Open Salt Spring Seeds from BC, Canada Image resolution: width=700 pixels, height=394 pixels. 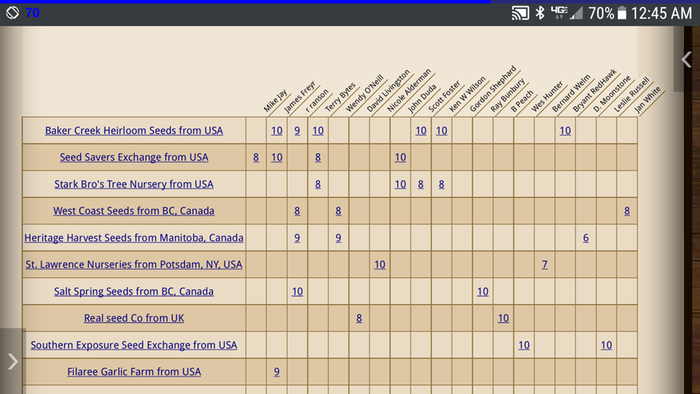coord(134,291)
